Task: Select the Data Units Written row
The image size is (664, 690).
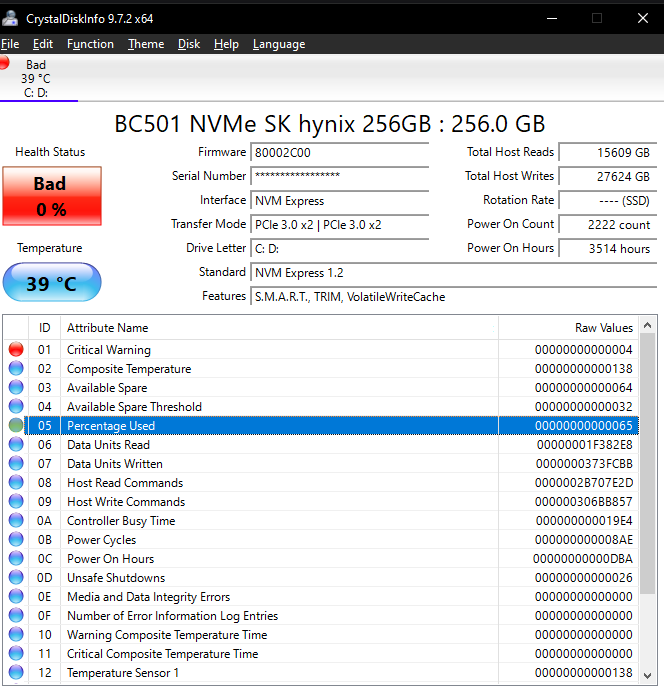Action: (x=321, y=463)
